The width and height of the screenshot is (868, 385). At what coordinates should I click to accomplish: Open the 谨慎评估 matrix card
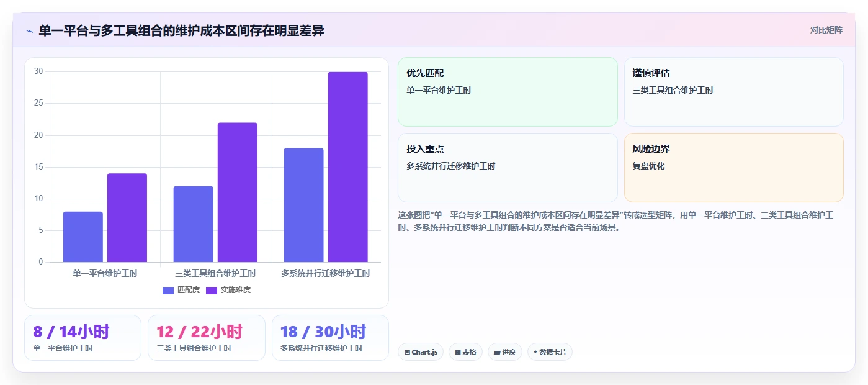tap(734, 92)
